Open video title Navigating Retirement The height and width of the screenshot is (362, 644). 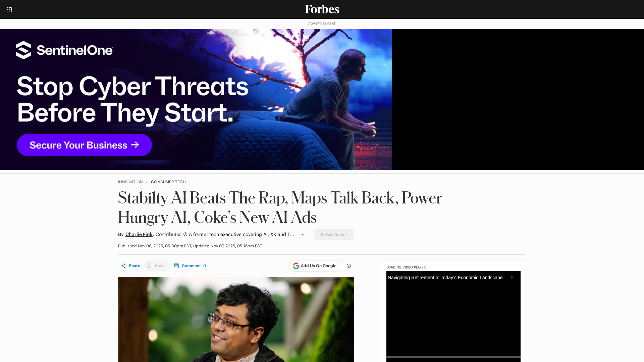[445, 278]
